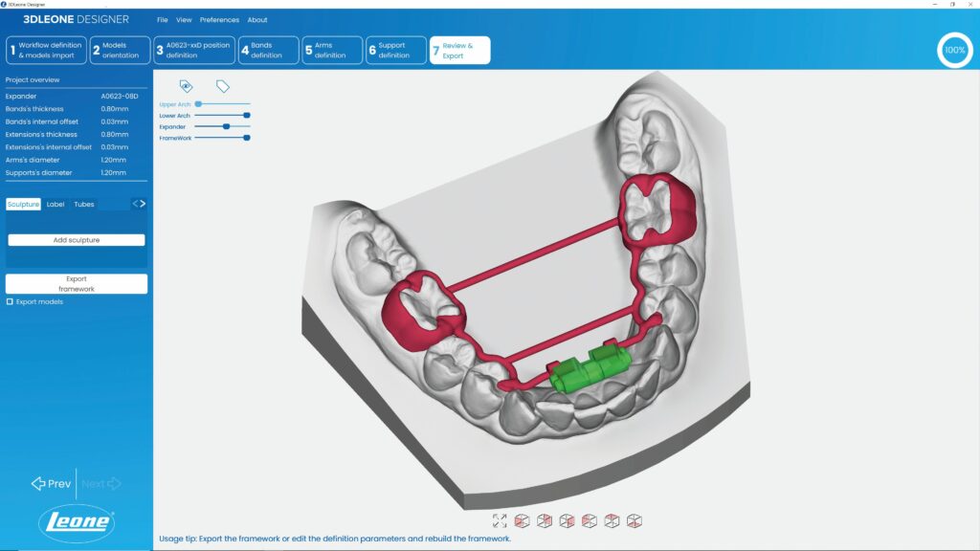Go to step 4 Bands definition
This screenshot has height=551, width=980.
tap(267, 50)
